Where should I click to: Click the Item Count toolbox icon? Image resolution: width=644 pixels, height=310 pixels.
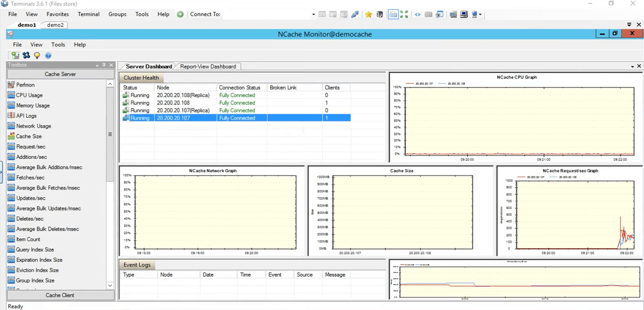[x=11, y=239]
